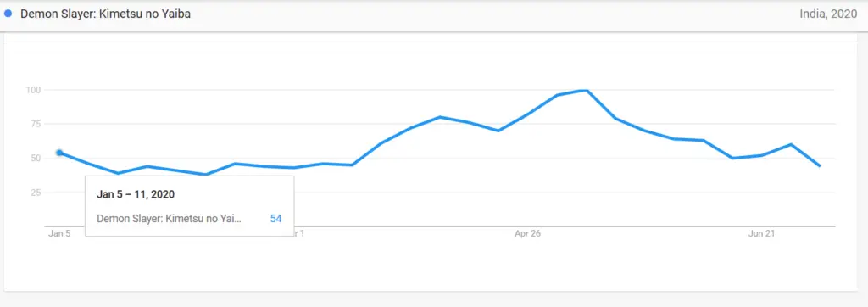
Task: Click the India, 2020 region label
Action: tap(828, 14)
